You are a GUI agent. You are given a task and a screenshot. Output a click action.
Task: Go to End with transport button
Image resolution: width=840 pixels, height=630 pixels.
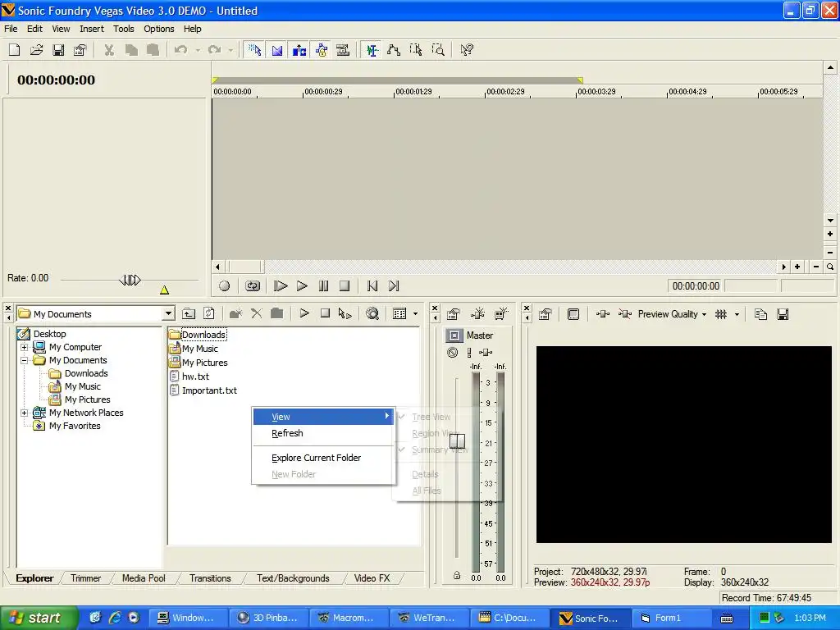point(394,286)
